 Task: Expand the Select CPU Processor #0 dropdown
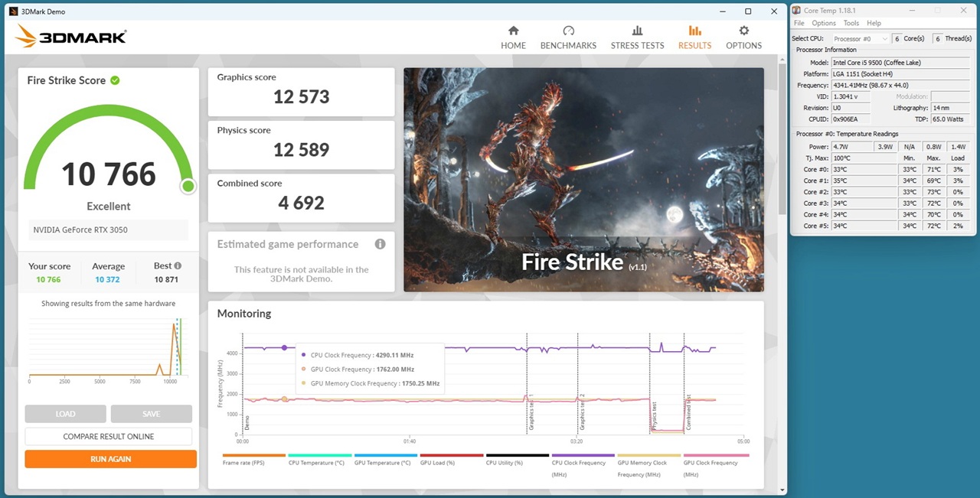pos(861,38)
